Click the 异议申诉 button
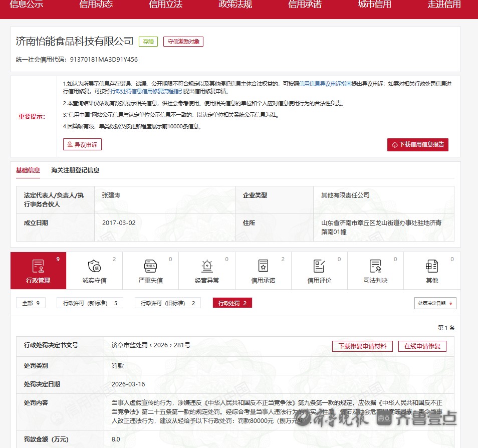 tap(83, 145)
